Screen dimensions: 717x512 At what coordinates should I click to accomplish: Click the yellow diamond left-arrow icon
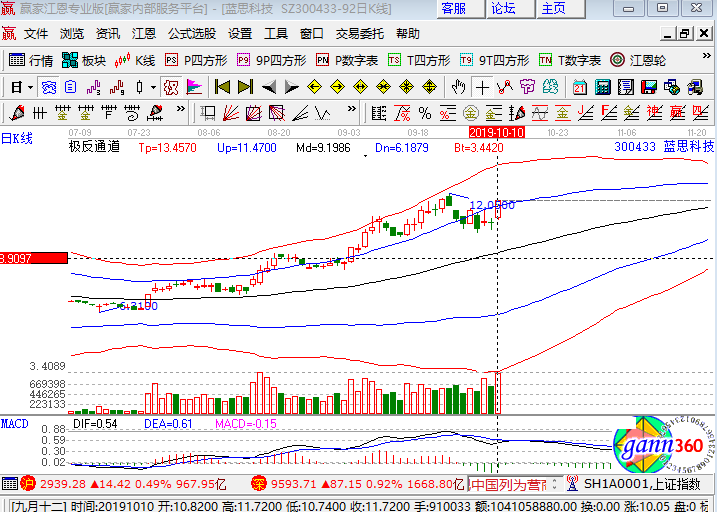(x=315, y=87)
